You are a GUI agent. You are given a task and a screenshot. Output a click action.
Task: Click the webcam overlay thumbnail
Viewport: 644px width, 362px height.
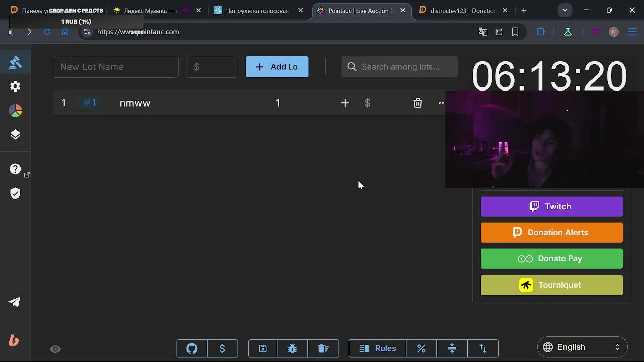click(x=544, y=139)
